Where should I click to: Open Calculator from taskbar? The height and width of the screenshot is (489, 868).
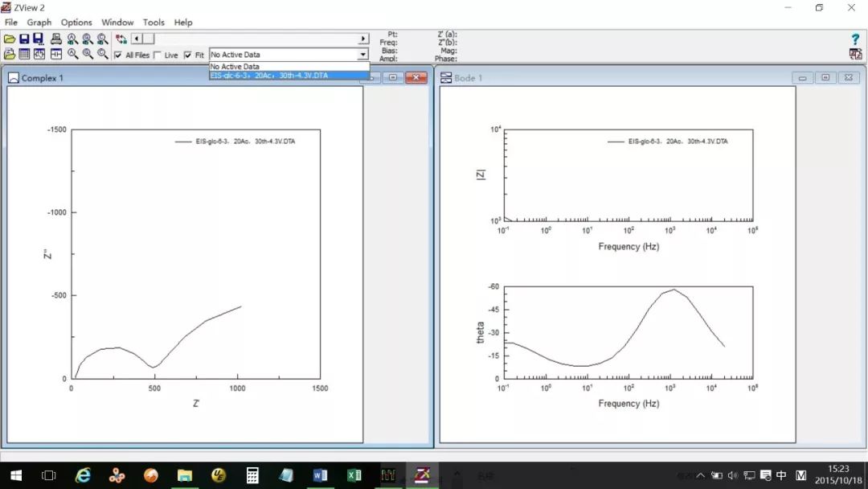[252, 475]
